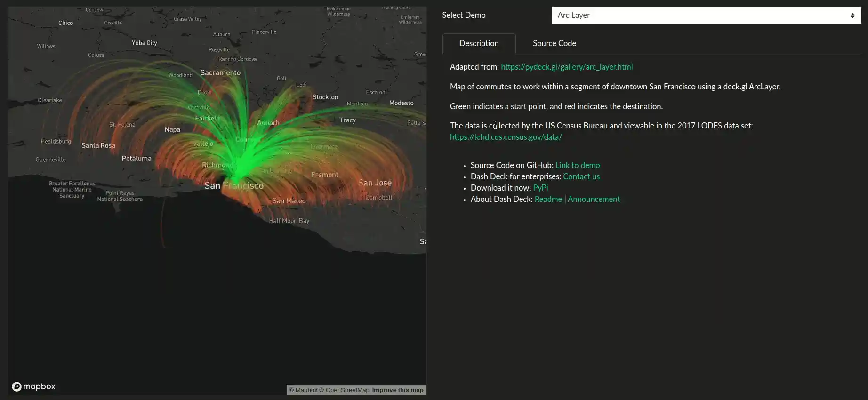Click the San José label on map
Image resolution: width=868 pixels, height=400 pixels.
click(375, 183)
